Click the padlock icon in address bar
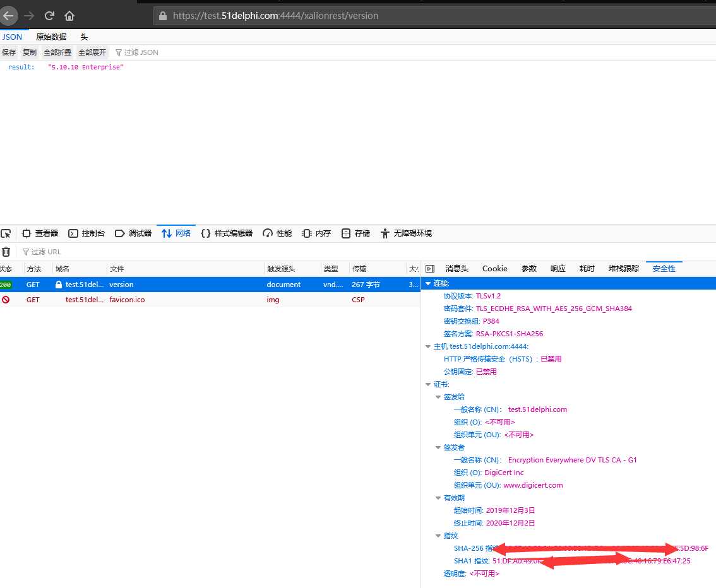The height and width of the screenshot is (588, 716). click(x=162, y=16)
